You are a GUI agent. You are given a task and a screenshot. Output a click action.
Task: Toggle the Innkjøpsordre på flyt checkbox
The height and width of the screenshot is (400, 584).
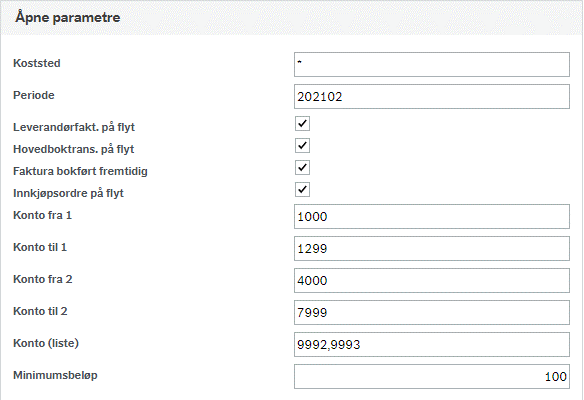(x=302, y=189)
